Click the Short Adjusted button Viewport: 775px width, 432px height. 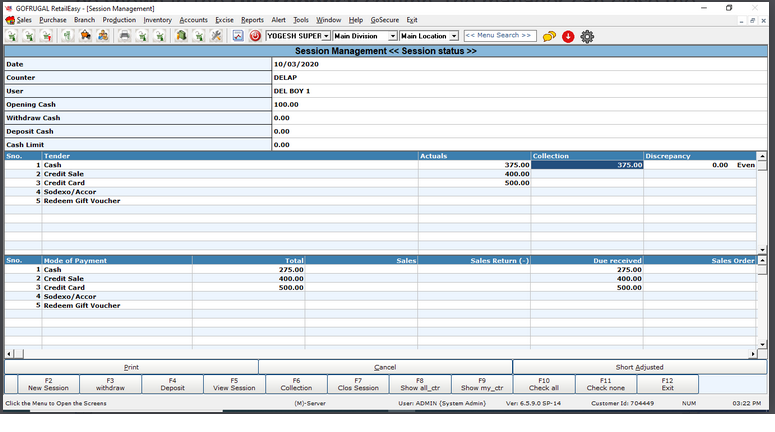click(x=640, y=367)
